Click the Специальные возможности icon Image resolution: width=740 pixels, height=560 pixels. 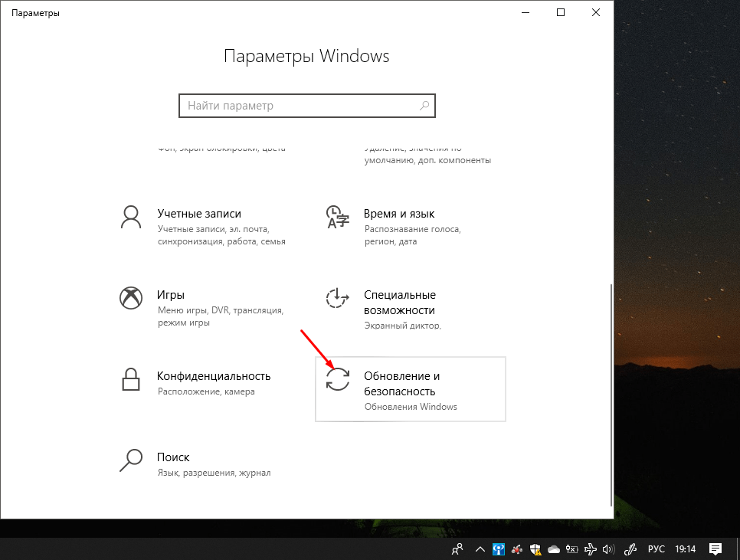tap(337, 298)
